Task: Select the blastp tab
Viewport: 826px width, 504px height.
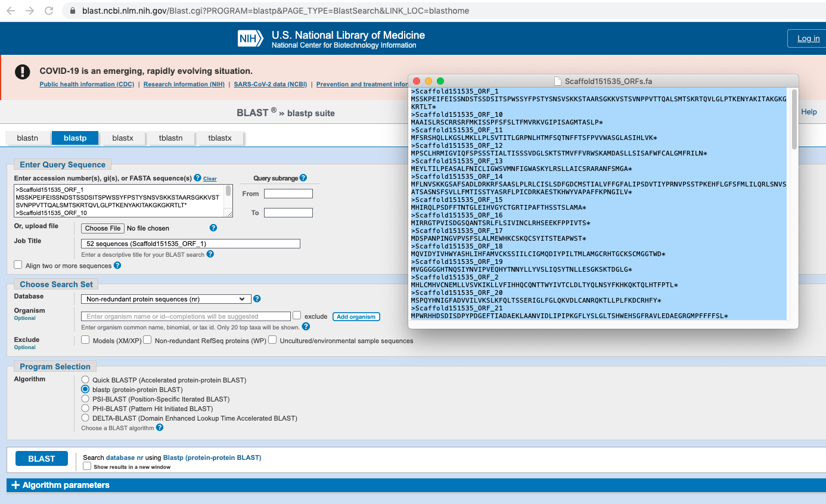Action: pyautogui.click(x=75, y=138)
